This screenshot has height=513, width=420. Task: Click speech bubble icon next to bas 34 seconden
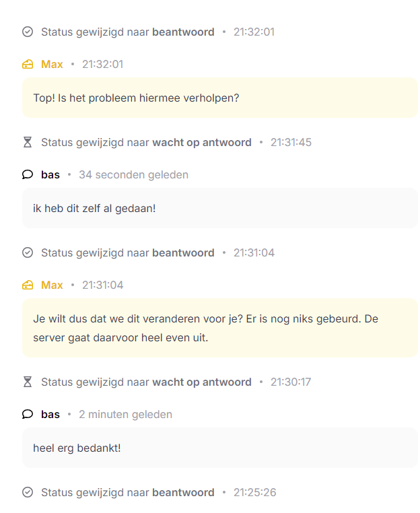pos(28,174)
